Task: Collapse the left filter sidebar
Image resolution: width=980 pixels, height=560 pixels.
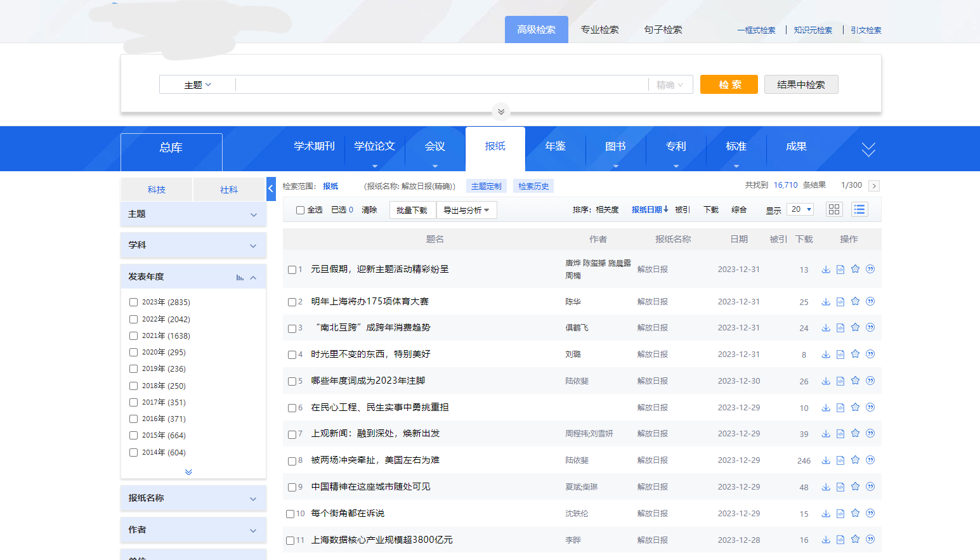Action: (x=271, y=188)
